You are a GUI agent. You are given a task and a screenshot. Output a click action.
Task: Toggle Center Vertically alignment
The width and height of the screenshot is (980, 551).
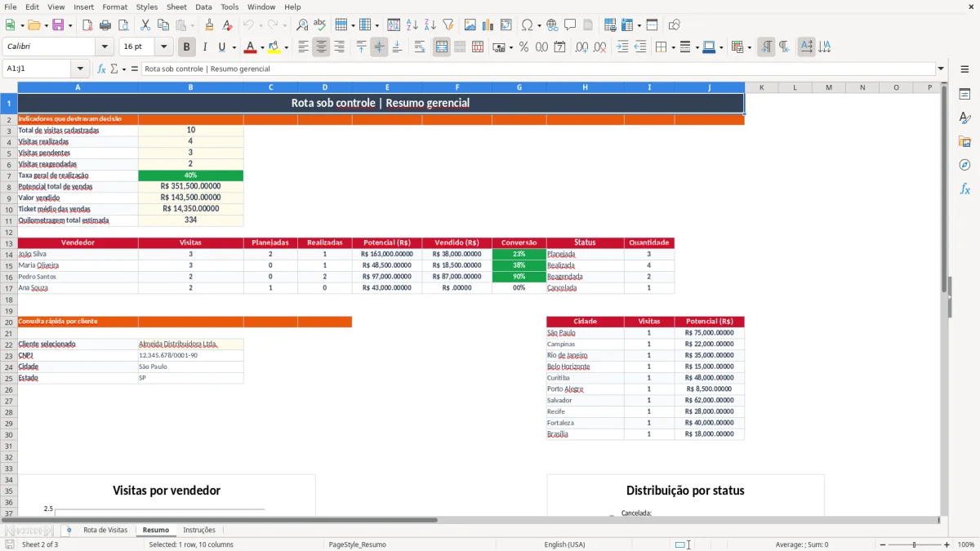pyautogui.click(x=379, y=47)
